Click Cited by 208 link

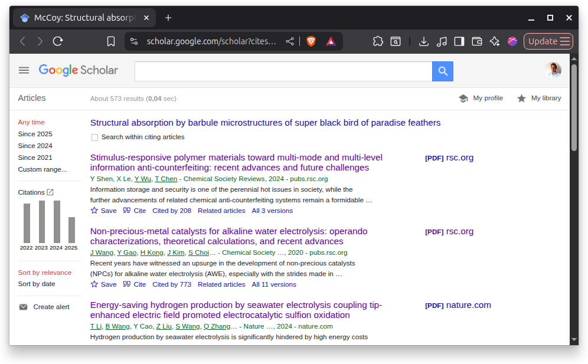pos(172,211)
